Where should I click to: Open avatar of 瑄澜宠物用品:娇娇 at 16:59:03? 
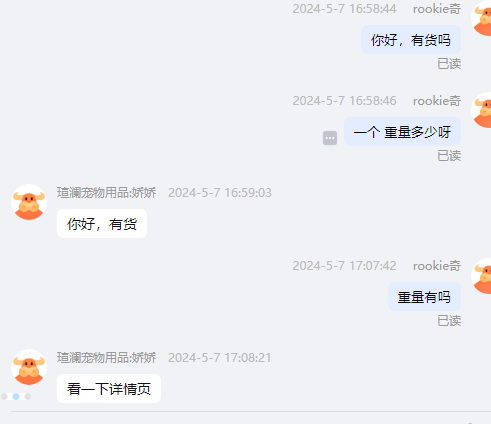point(29,202)
